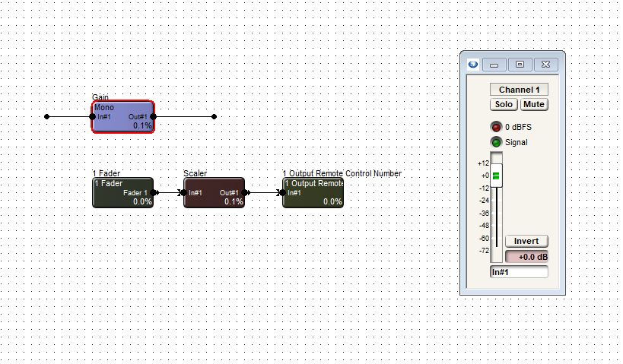Click the Scaler block's input connector

coord(183,193)
